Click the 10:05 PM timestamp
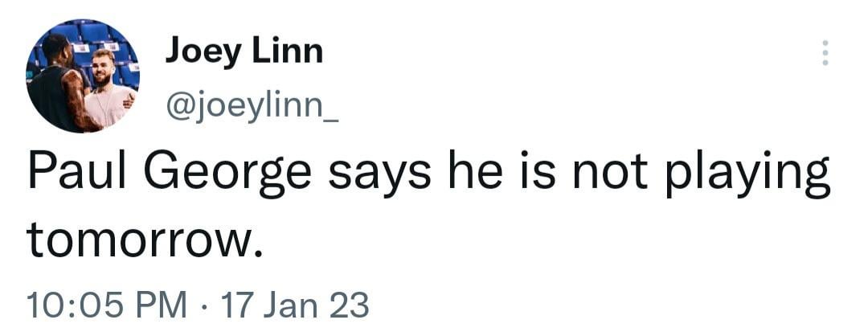868x336 pixels. coord(106,306)
